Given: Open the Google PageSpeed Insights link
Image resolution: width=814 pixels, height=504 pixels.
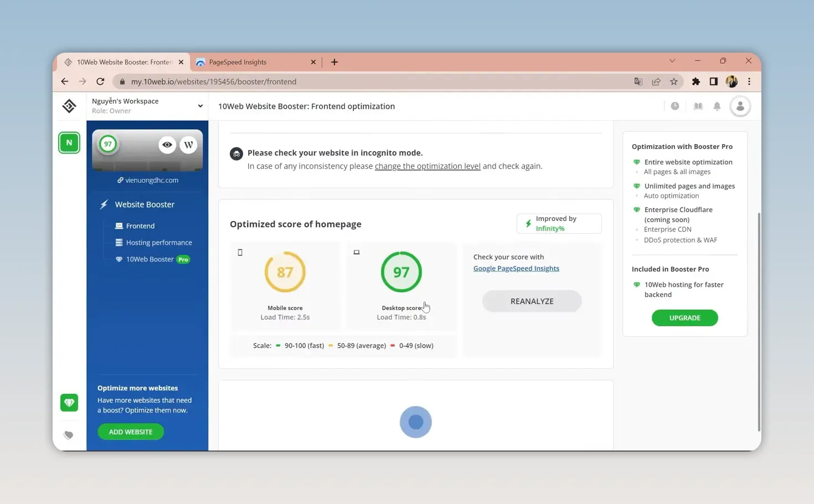Looking at the screenshot, I should tap(516, 268).
